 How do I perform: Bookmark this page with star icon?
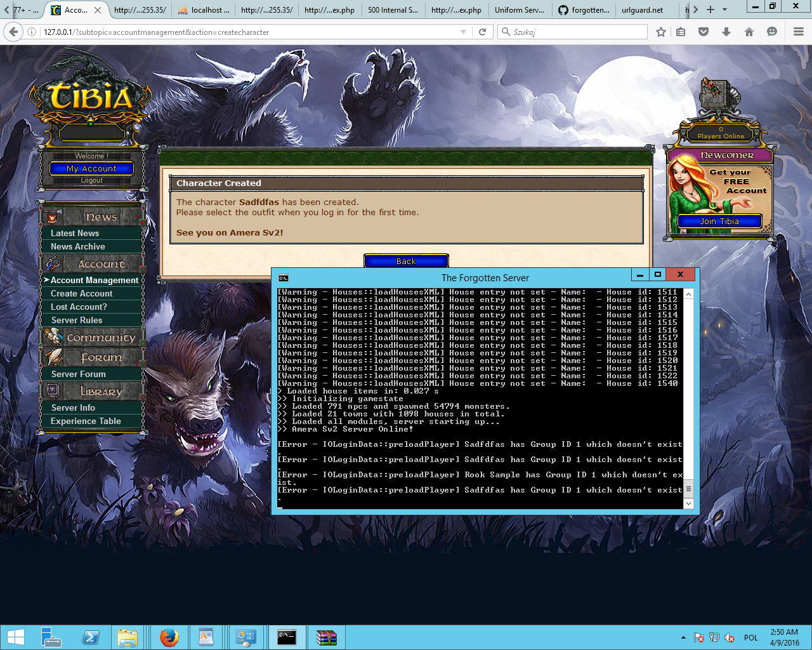[660, 32]
